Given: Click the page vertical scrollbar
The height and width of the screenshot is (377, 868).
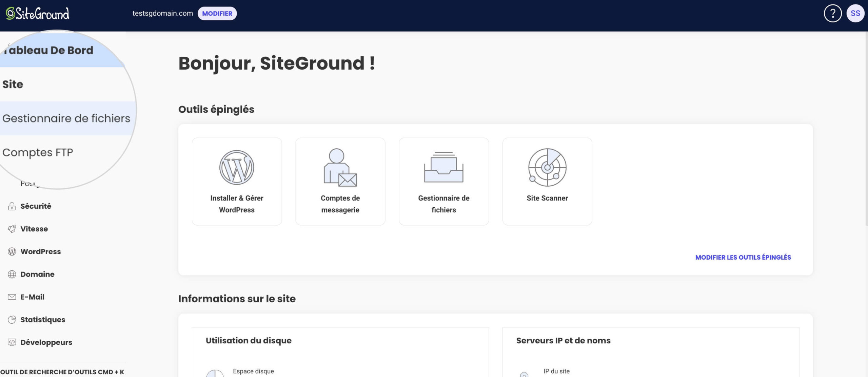Looking at the screenshot, I should click(x=866, y=129).
